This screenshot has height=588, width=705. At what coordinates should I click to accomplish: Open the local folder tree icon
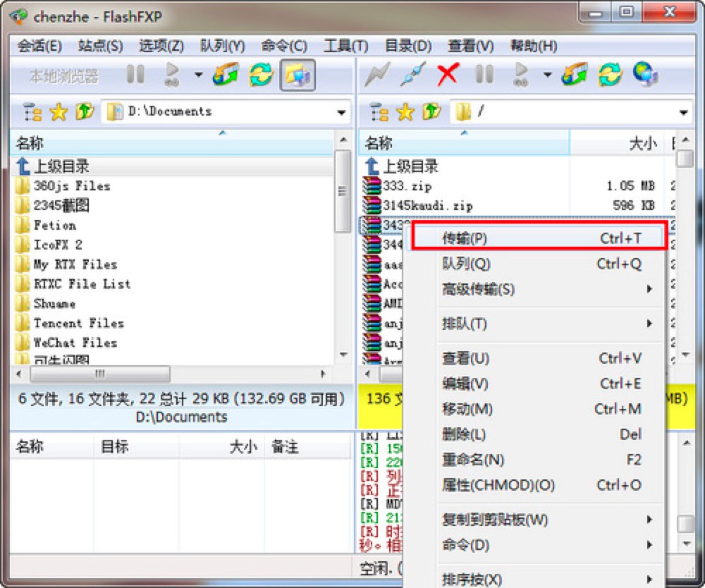33,112
